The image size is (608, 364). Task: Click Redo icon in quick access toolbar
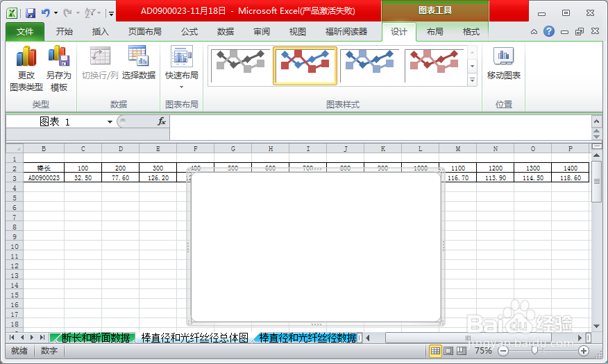67,13
